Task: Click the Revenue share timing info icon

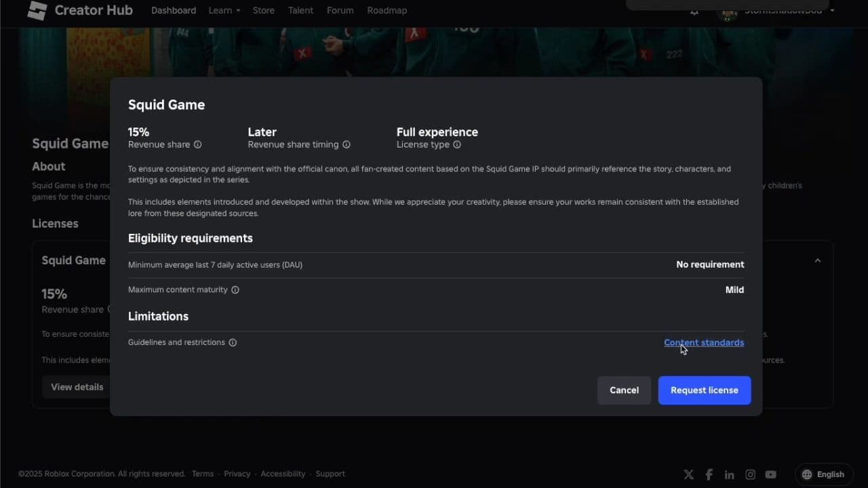Action: pyautogui.click(x=347, y=144)
